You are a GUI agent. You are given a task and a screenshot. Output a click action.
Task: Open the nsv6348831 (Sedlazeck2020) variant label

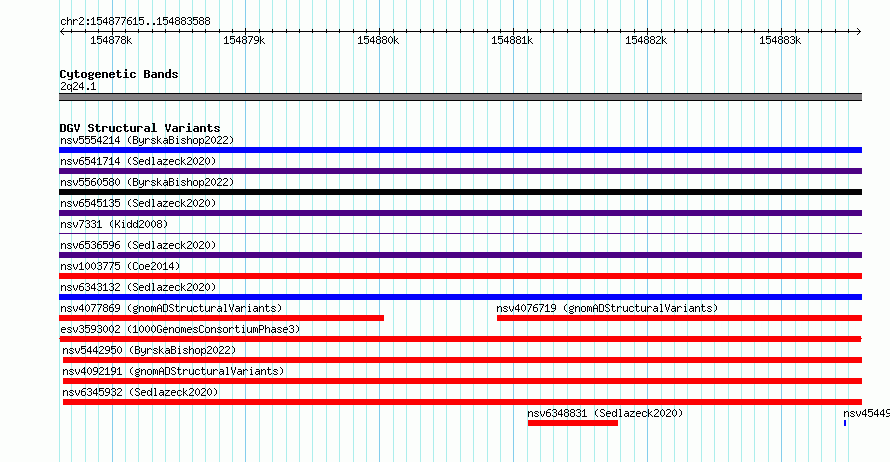tap(605, 413)
